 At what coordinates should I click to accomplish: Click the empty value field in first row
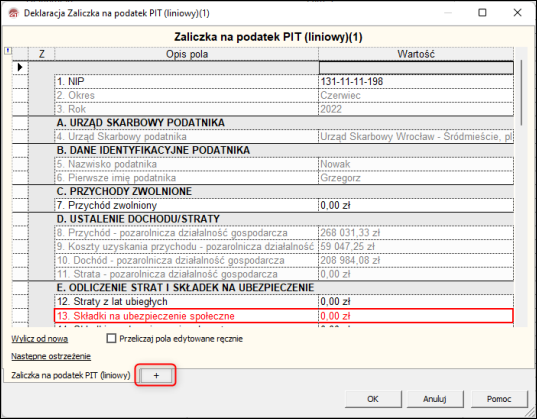coord(416,67)
